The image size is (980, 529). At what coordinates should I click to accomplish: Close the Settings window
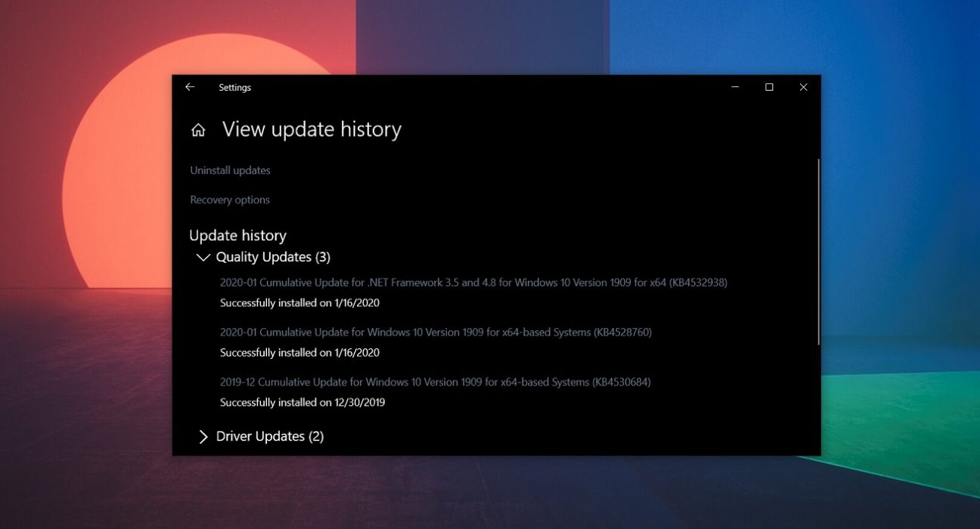pos(803,87)
